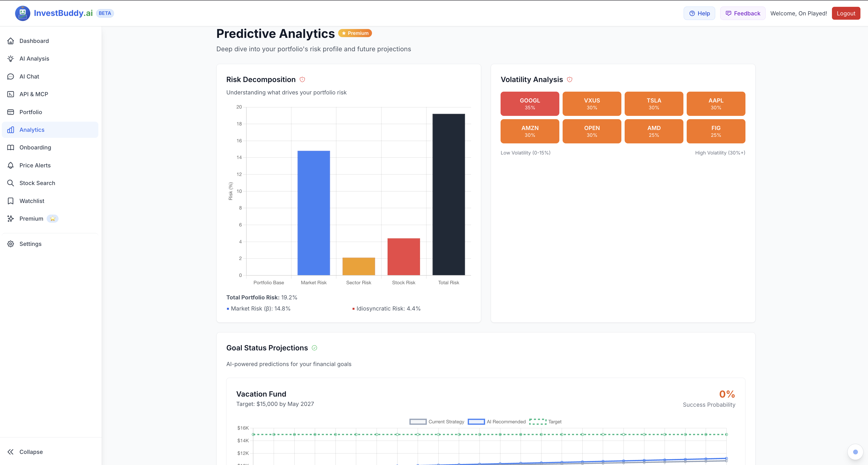Select the AI Chat bubble icon
The image size is (868, 465).
[x=11, y=76]
